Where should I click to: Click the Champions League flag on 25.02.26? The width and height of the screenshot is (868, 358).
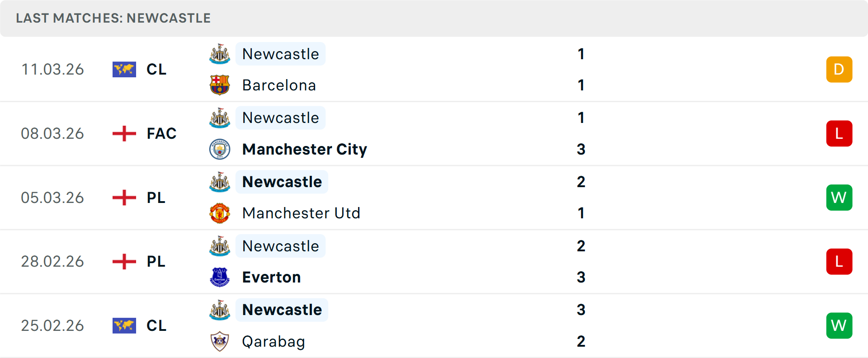click(x=124, y=325)
